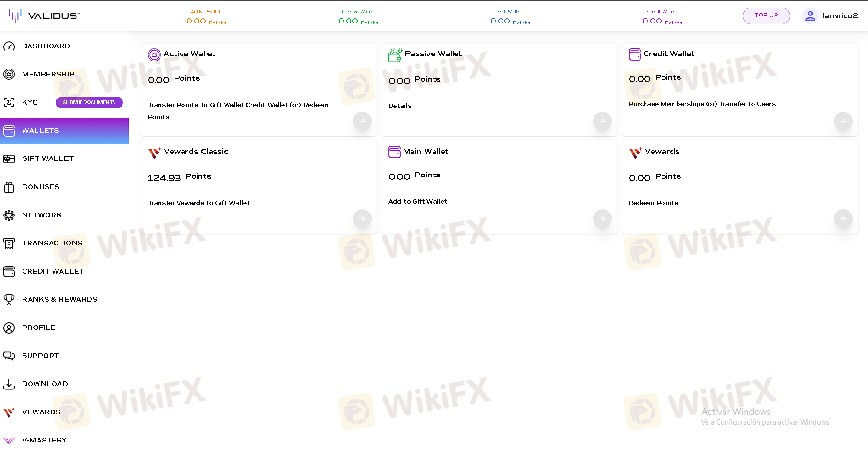This screenshot has height=450, width=868.
Task: Click the Validus logo
Action: (44, 15)
